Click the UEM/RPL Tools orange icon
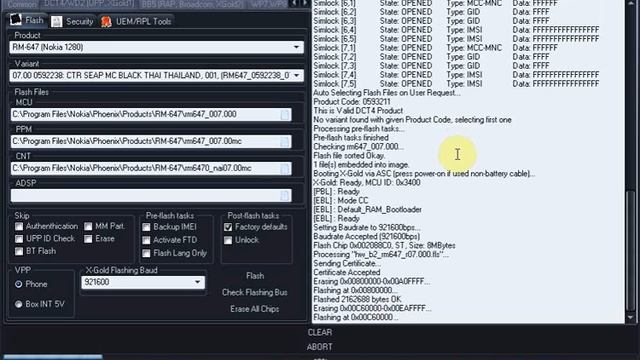 point(106,22)
